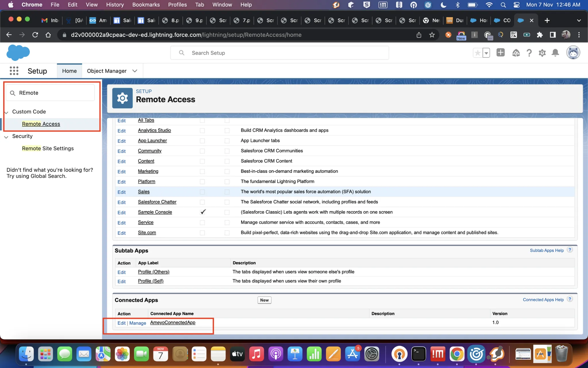Open the user avatar profile menu
588x368 pixels.
pos(573,53)
